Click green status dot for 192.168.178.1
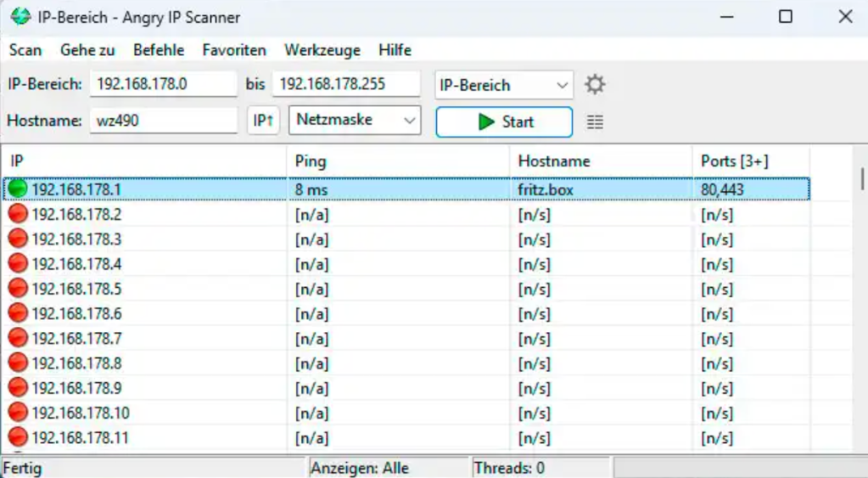868x478 pixels. click(18, 189)
